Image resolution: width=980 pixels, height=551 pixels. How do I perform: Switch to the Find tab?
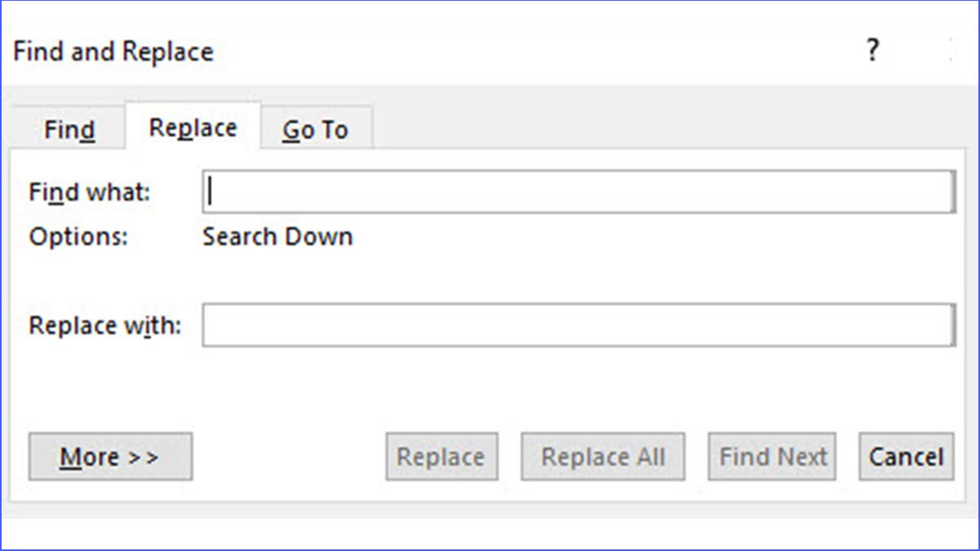pos(69,128)
